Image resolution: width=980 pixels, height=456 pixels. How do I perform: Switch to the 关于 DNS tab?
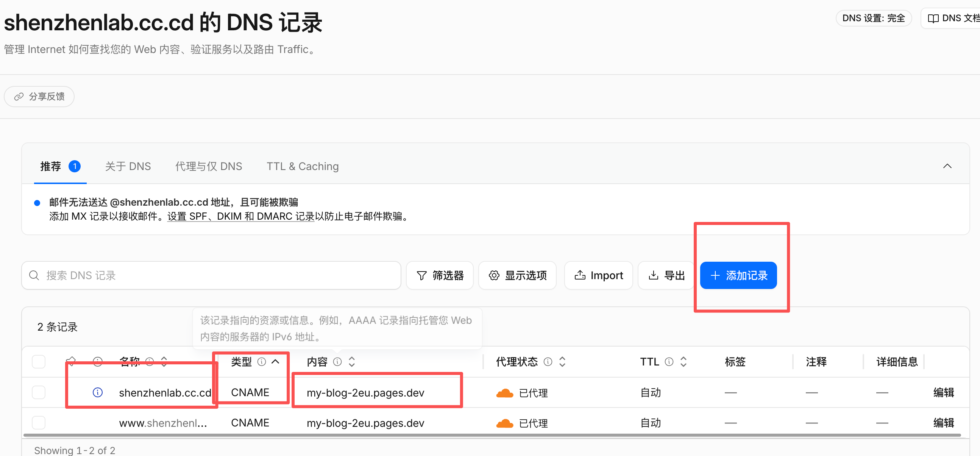128,166
